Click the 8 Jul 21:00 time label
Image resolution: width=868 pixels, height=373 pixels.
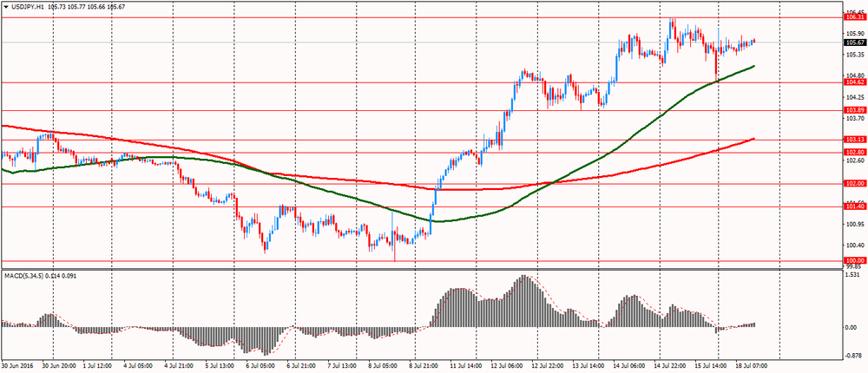coord(424,366)
